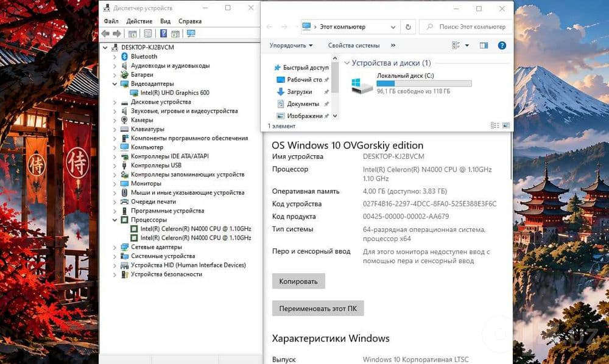Collapse the Процессоры category

[114, 220]
